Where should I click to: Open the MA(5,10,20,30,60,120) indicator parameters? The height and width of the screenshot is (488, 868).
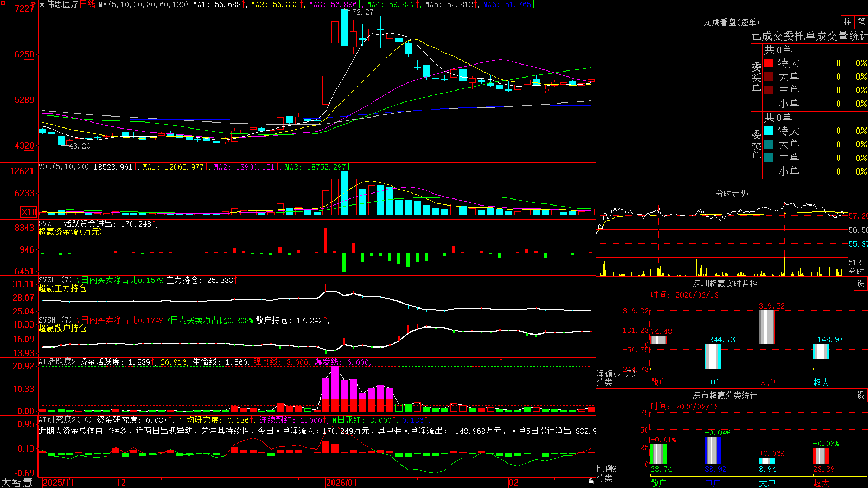click(144, 4)
